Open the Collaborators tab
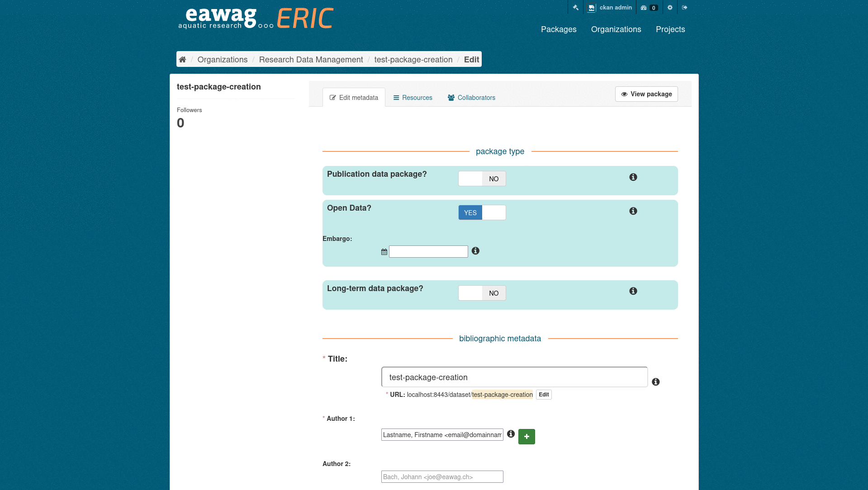 click(x=471, y=98)
